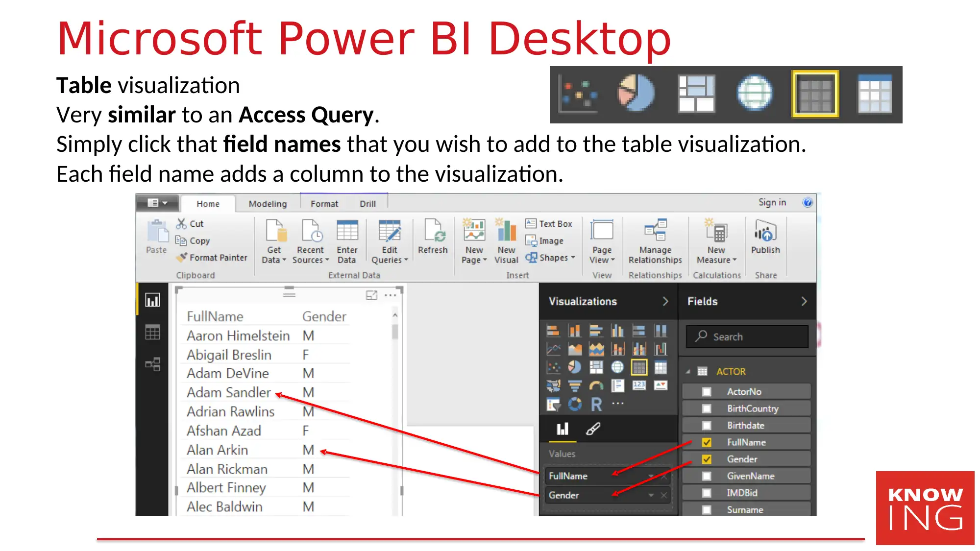Select clustered column chart in Visualizations pane
This screenshot has height=551, width=980.
click(617, 331)
